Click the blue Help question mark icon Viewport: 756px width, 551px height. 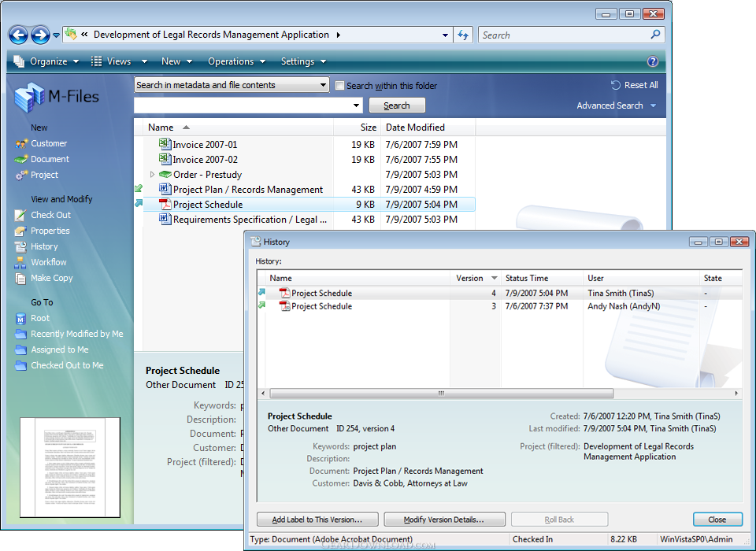pyautogui.click(x=652, y=61)
